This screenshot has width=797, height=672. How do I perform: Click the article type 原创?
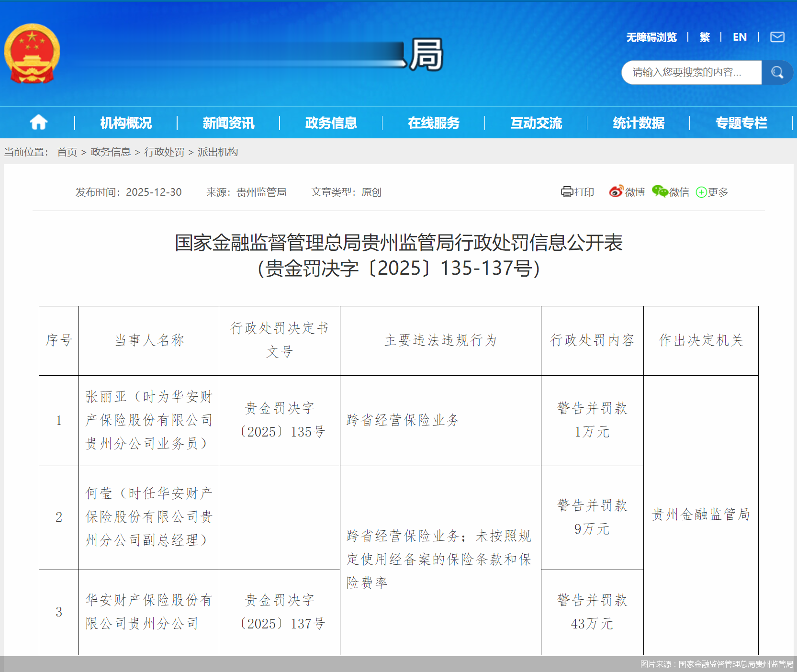[x=371, y=192]
